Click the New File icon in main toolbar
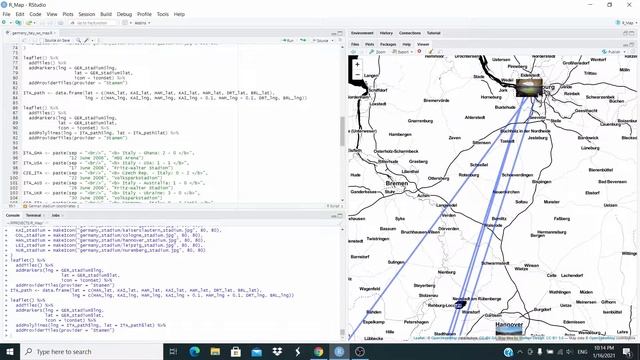The height and width of the screenshot is (360, 640). pos(4,23)
